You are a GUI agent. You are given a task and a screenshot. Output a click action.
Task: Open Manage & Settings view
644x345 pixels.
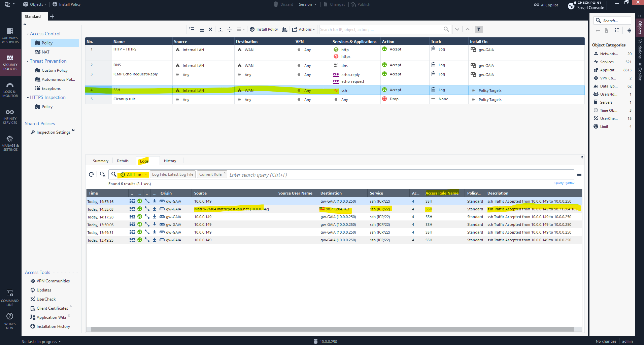[10, 143]
